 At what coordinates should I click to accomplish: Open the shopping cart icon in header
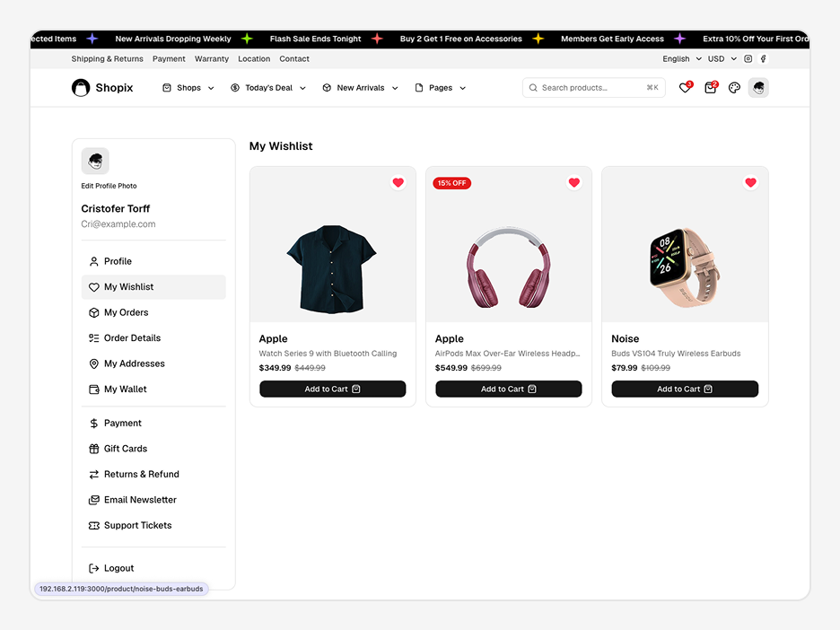(x=711, y=88)
